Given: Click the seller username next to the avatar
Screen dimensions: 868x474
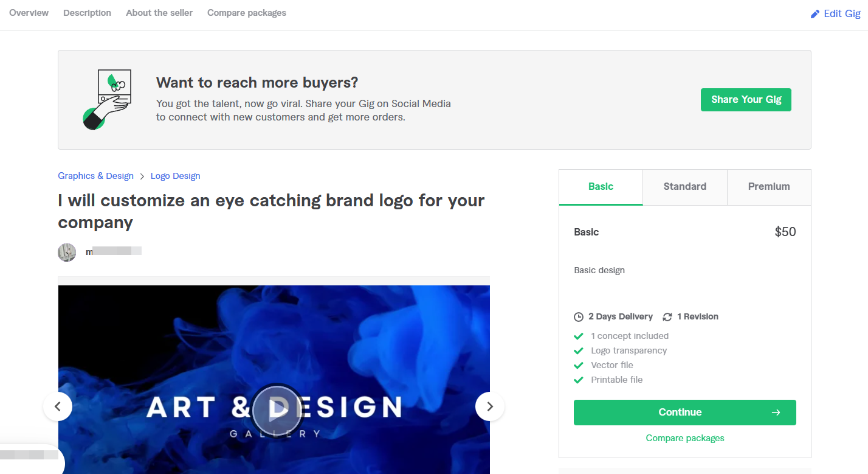Looking at the screenshot, I should [x=114, y=251].
